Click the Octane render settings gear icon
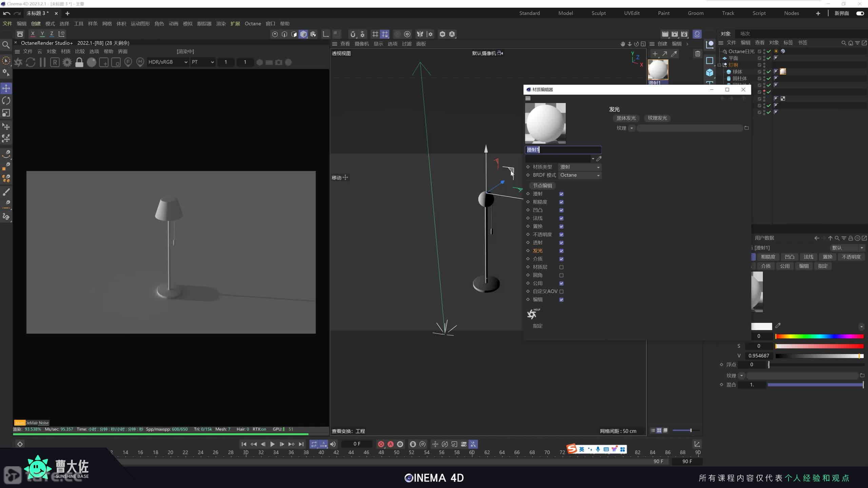868x488 pixels. coord(67,62)
